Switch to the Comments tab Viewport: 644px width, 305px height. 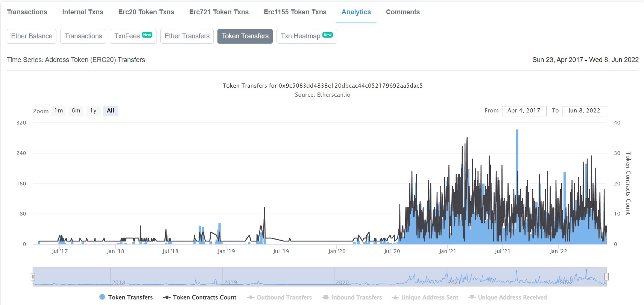click(402, 12)
